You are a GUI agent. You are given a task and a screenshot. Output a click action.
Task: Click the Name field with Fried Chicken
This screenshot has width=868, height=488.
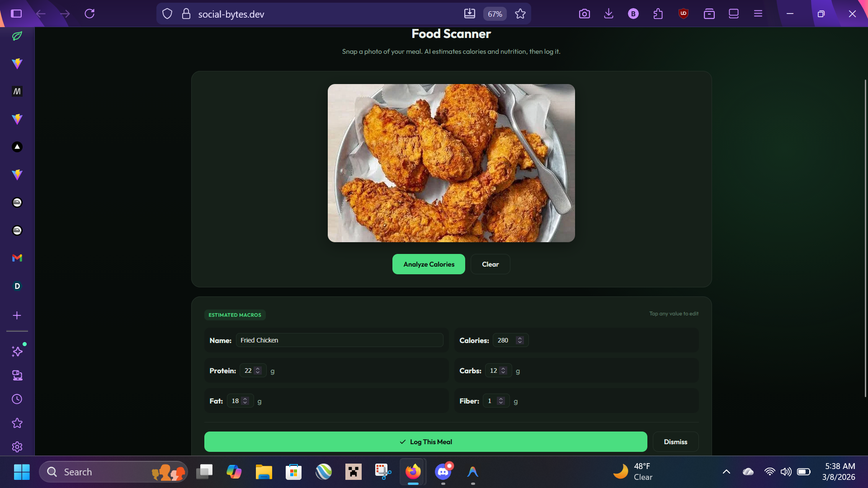click(339, 340)
